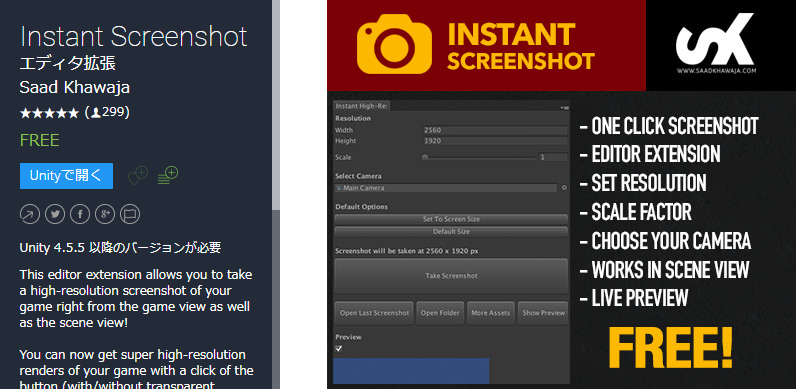Share on Google Plus icon
Screen dimensions: 796x389
tap(105, 214)
